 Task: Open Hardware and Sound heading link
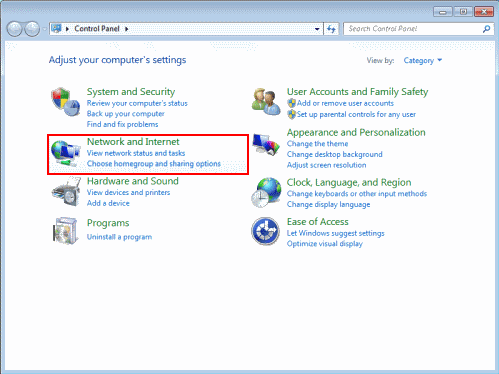click(133, 181)
